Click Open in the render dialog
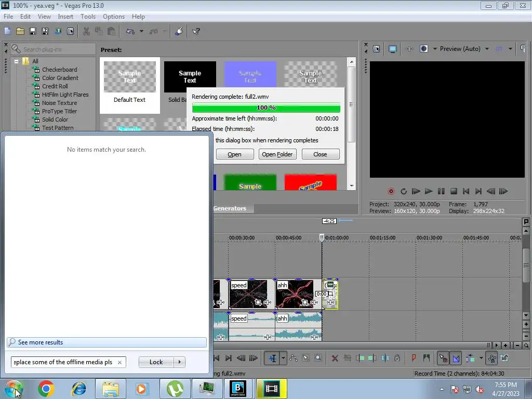The width and height of the screenshot is (532, 399). [x=234, y=154]
